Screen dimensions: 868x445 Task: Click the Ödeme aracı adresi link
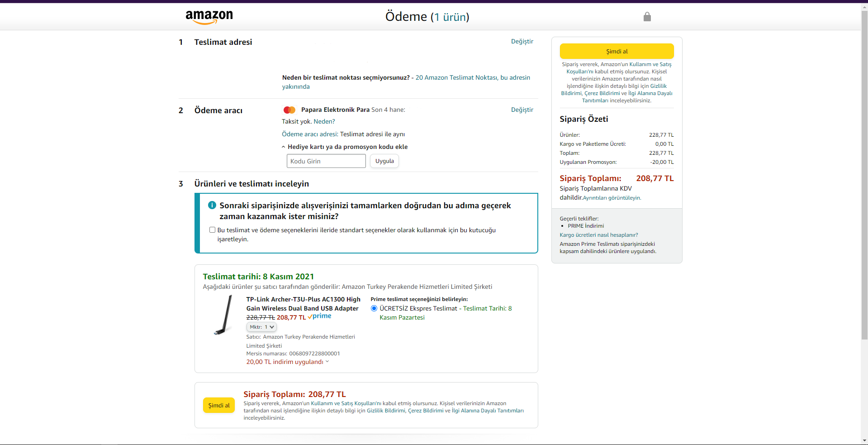310,134
